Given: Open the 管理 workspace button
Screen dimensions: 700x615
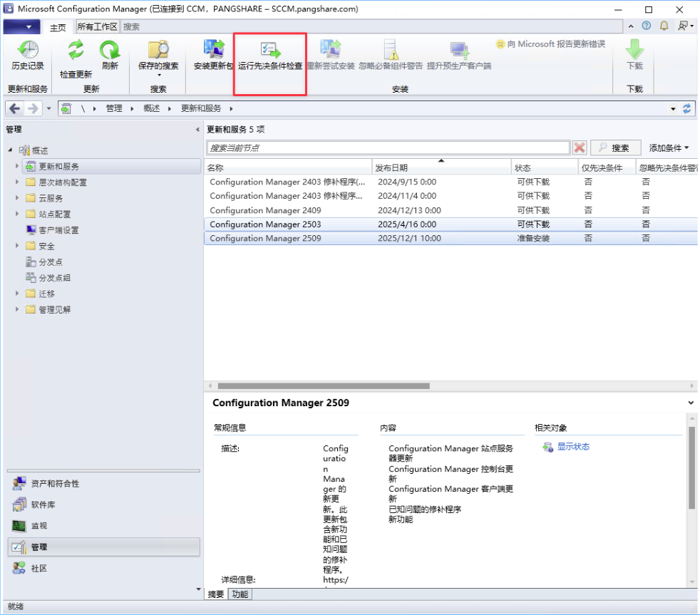Looking at the screenshot, I should (103, 547).
